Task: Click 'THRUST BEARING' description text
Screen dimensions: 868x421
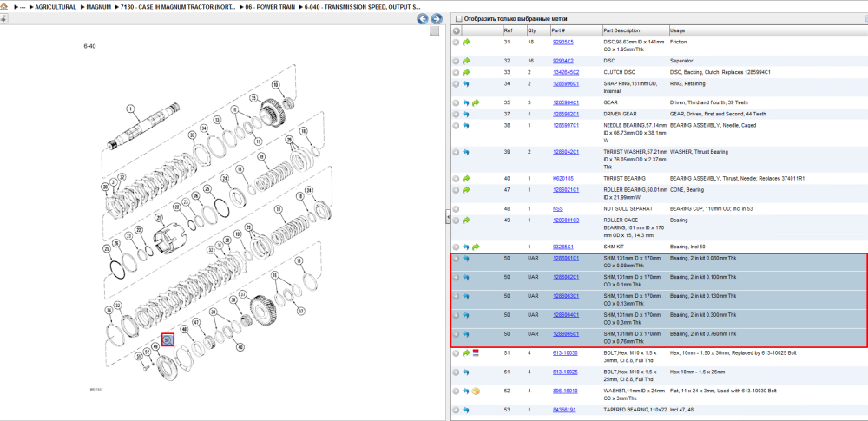Action: coord(624,178)
